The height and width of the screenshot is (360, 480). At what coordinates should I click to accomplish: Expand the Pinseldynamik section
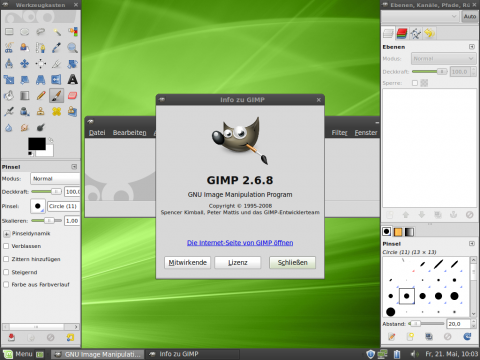click(6, 234)
